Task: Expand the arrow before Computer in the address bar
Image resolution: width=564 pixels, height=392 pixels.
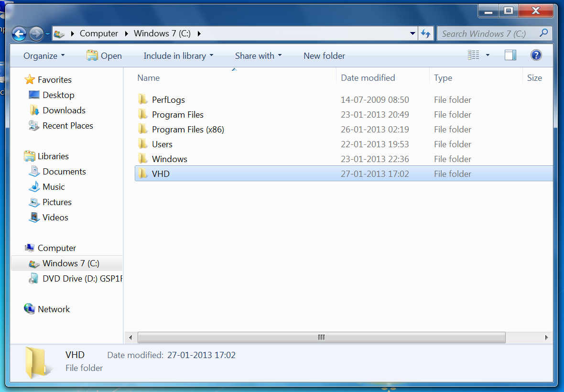Action: pyautogui.click(x=73, y=34)
